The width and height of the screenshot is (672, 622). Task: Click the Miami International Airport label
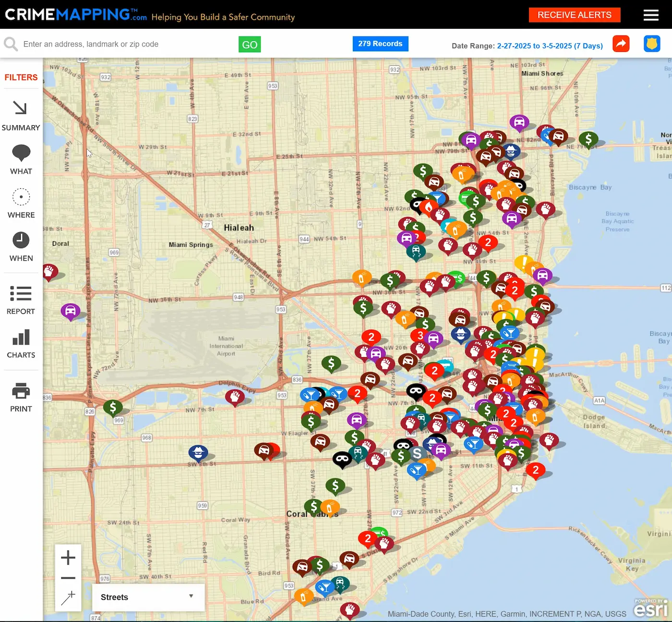226,346
